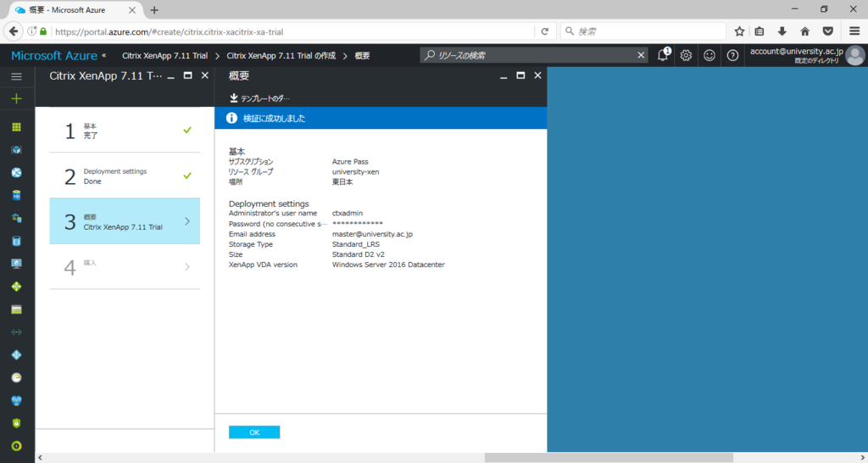Open the Firefox hamburger menu
The image size is (868, 463).
(x=854, y=31)
